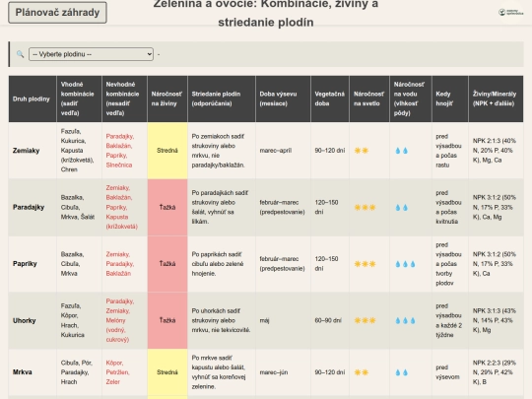Image resolution: width=532 pixels, height=399 pixels.
Task: Click the yellow Stredná cell for Zemiaky
Action: (167, 151)
